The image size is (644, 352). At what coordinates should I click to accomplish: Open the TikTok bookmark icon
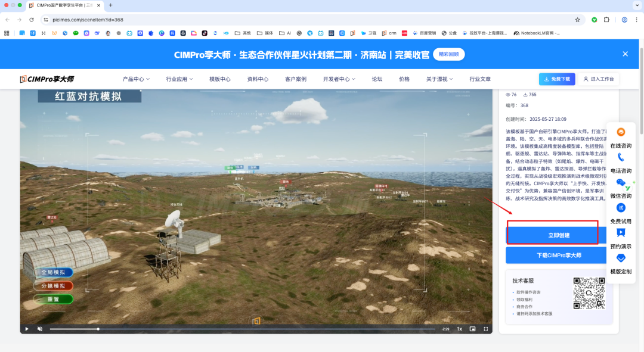205,33
